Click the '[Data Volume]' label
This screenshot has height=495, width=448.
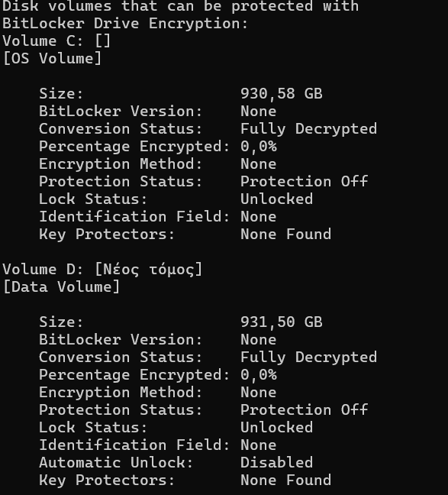tap(61, 287)
